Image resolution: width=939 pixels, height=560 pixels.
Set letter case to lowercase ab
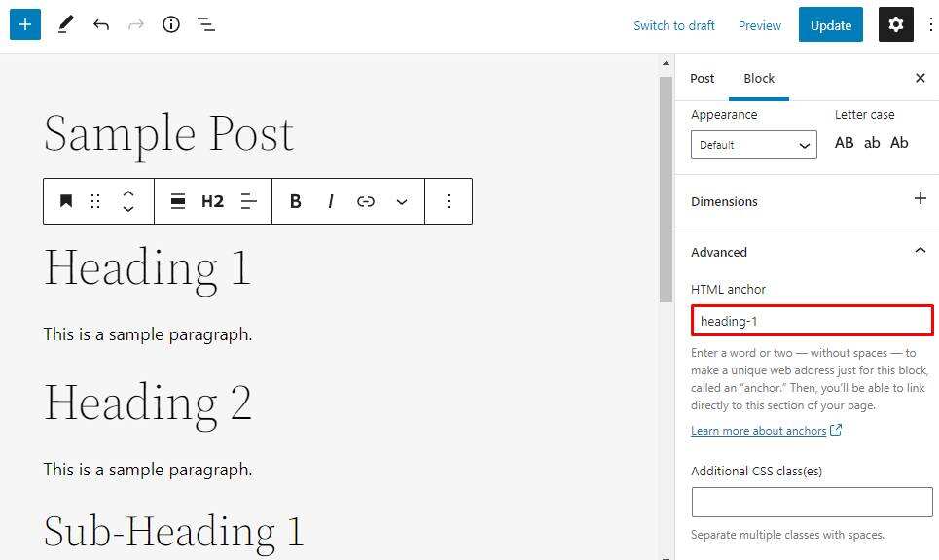pos(872,142)
